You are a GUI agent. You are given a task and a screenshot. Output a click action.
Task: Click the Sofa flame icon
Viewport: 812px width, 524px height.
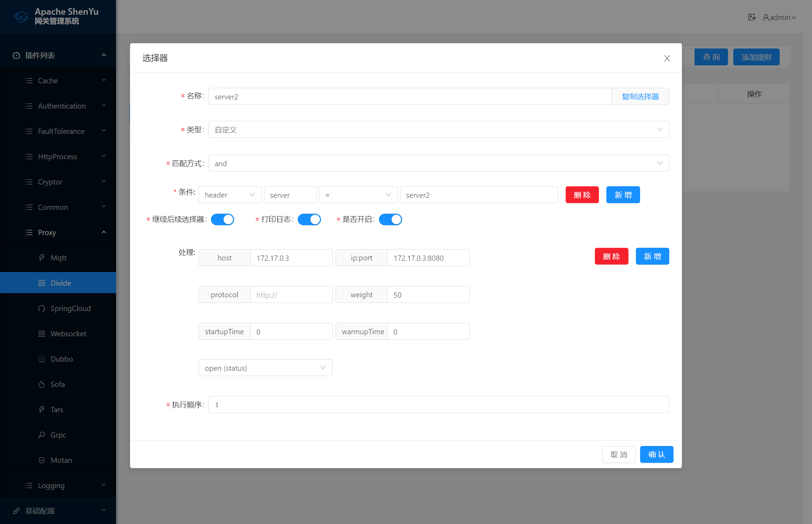pyautogui.click(x=41, y=384)
